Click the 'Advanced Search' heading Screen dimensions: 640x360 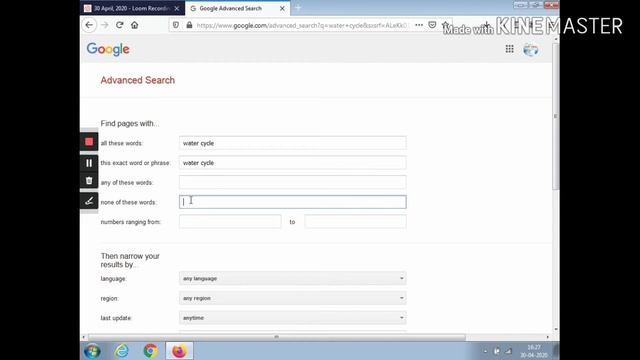click(138, 80)
